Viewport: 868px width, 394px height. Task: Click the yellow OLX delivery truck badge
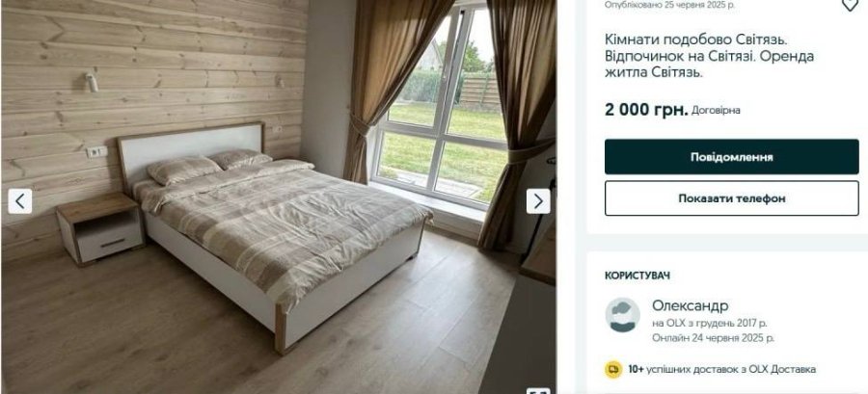tap(613, 369)
